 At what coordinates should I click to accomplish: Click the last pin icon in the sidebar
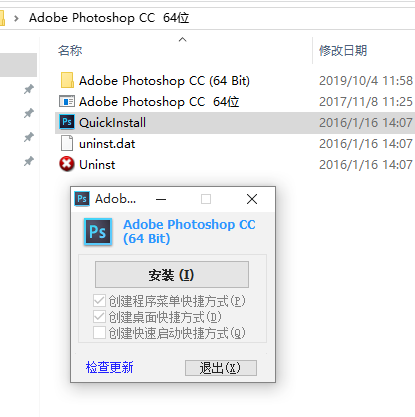(x=29, y=161)
